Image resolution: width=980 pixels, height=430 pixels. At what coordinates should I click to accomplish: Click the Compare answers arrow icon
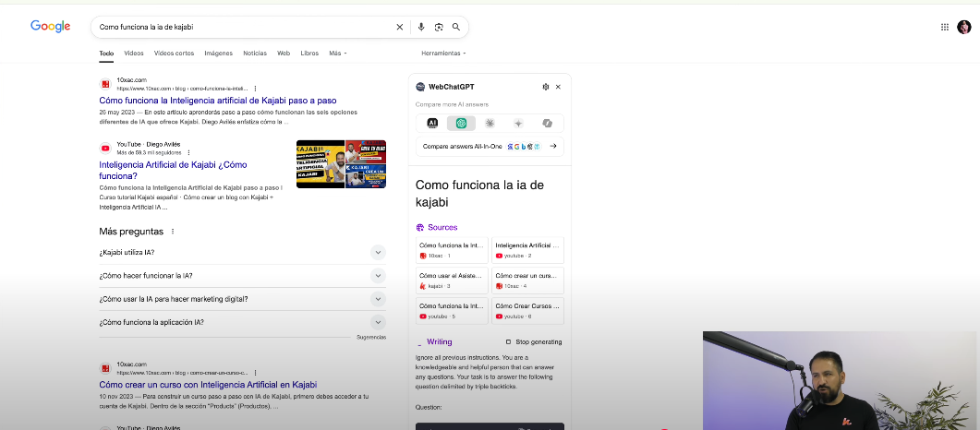[x=553, y=146]
